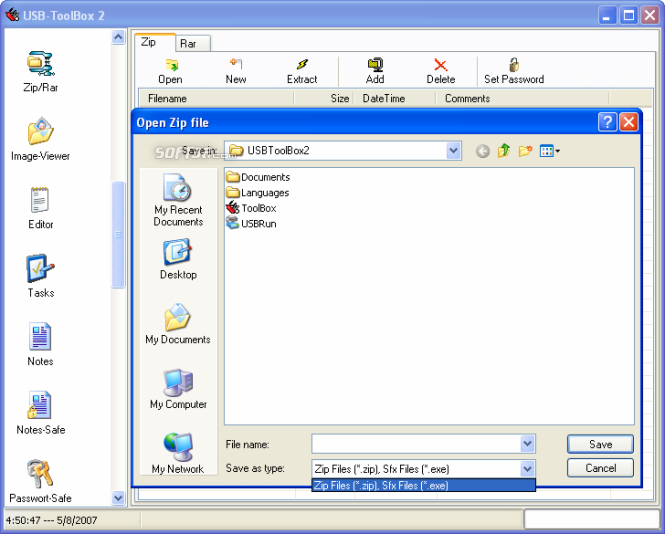
Task: Click the sidebar scrollbar thumb
Action: click(118, 235)
